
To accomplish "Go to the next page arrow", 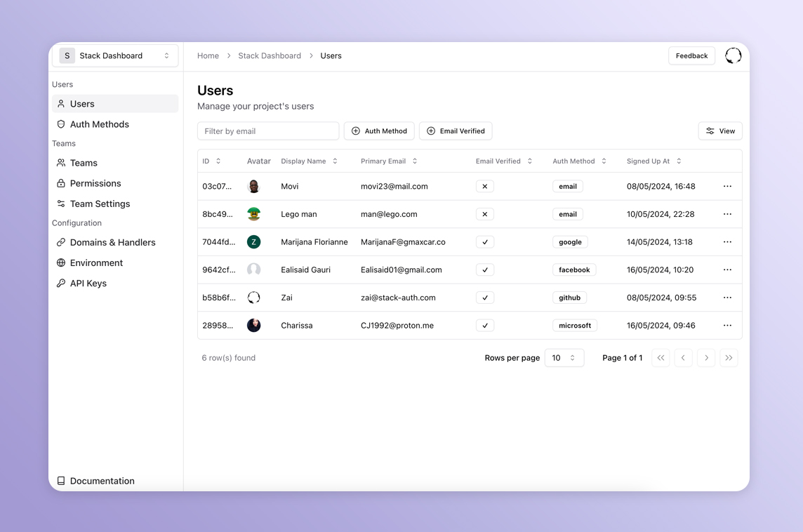I will (706, 358).
